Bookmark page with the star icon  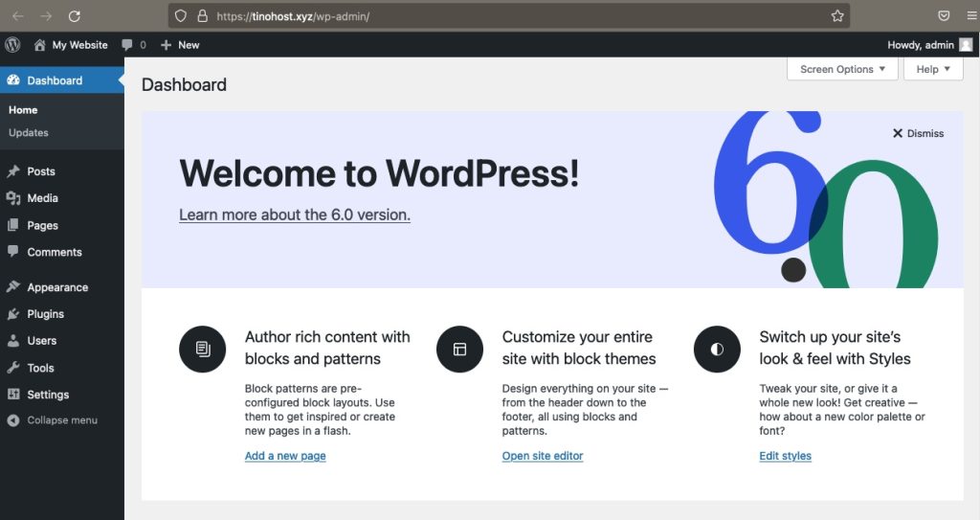(x=837, y=16)
